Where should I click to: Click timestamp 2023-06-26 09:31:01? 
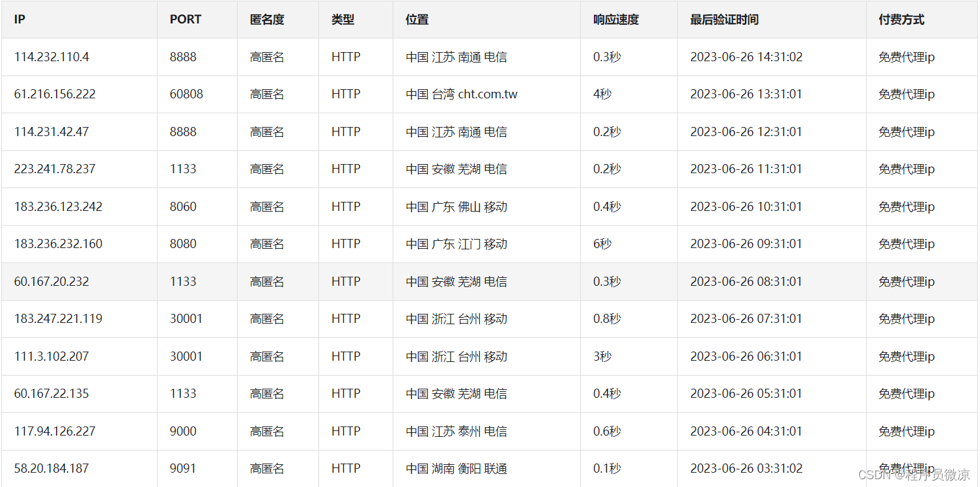coord(746,244)
